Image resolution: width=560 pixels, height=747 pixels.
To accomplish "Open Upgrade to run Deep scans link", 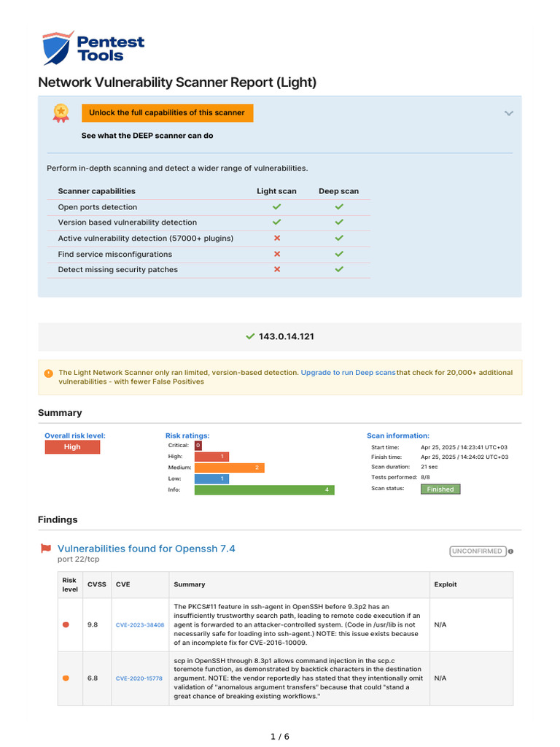I will point(348,373).
